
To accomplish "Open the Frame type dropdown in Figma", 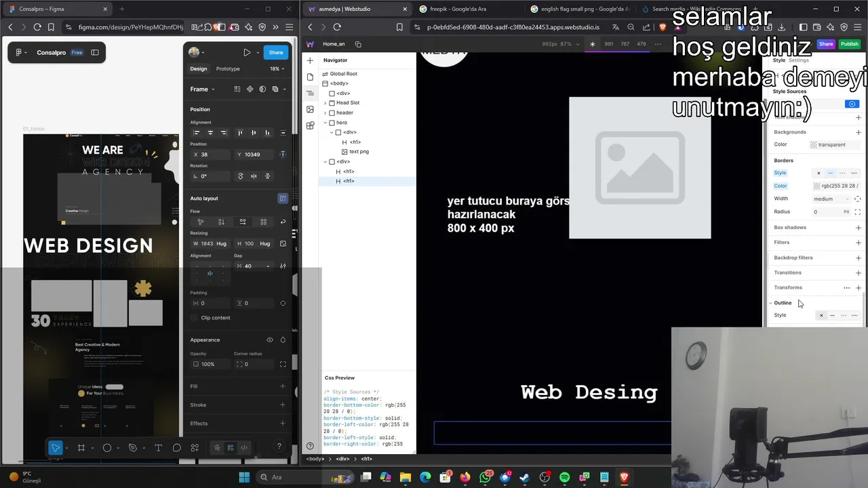I will pos(202,89).
